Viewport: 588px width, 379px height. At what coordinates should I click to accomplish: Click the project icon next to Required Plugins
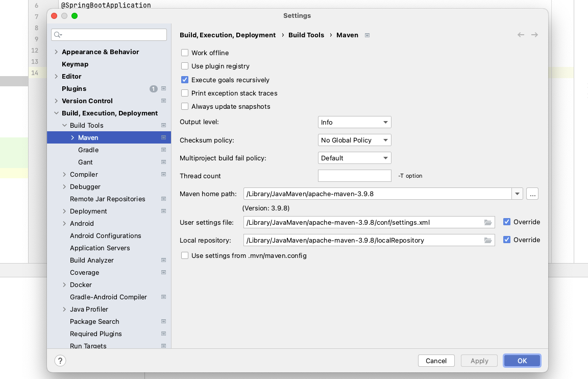(163, 334)
